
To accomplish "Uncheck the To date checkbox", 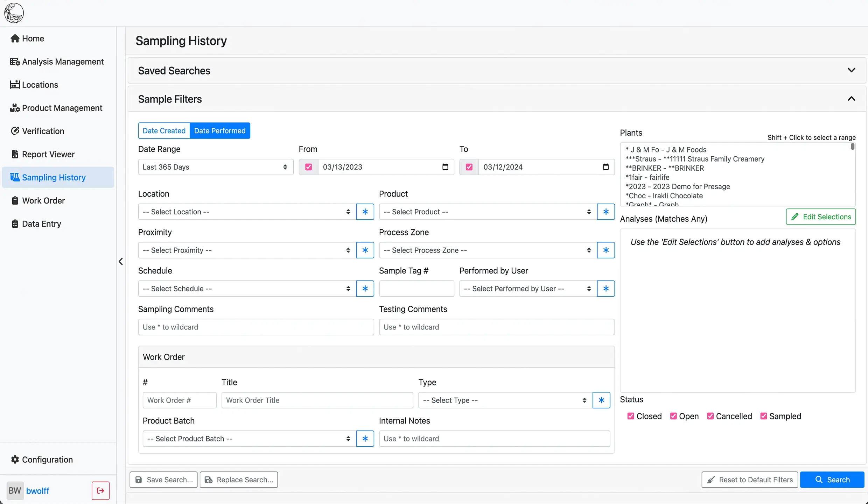I will click(469, 167).
